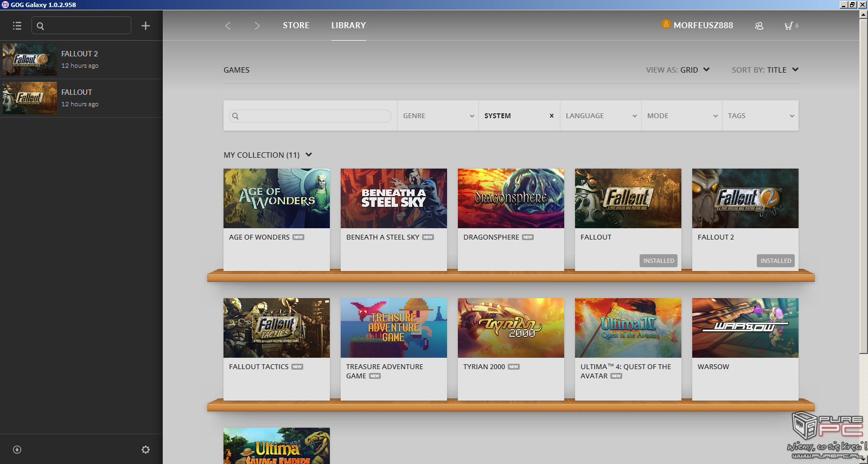The image size is (868, 464).
Task: Click the TREASURE ADVENTURE GAME title text
Action: click(x=385, y=371)
